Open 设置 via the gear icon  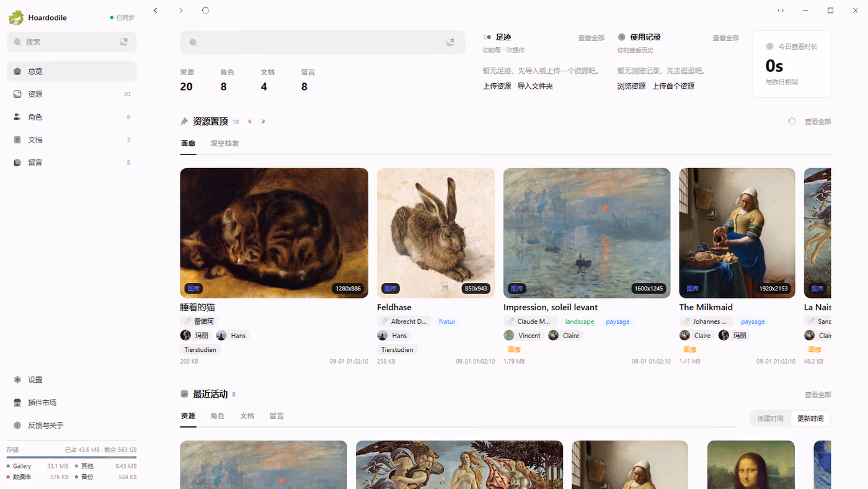point(17,380)
